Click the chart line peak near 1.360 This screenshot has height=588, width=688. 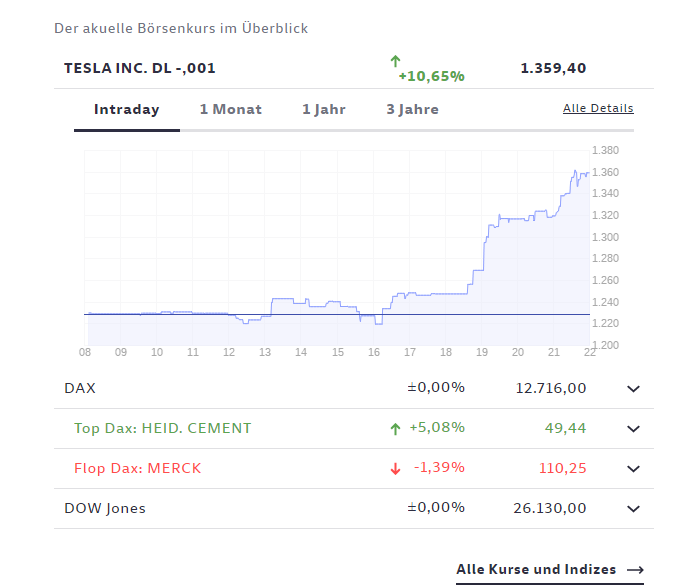click(575, 171)
